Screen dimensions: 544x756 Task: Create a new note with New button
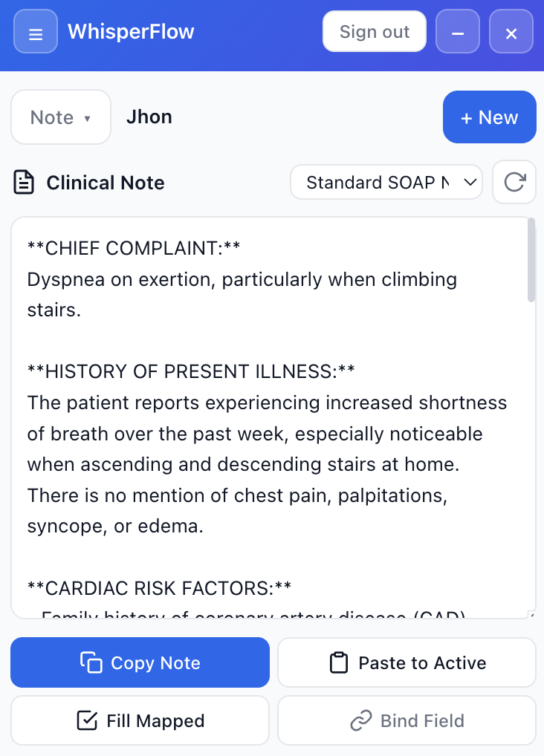(x=489, y=117)
